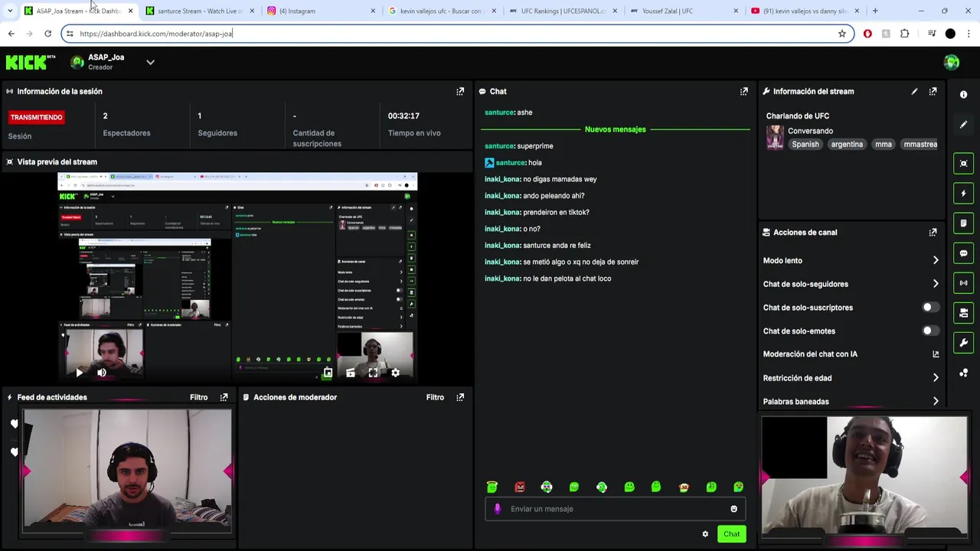Screen dimensions: 980x551
Task: Click the three-dots icon at sidebar bottom
Action: 963,373
